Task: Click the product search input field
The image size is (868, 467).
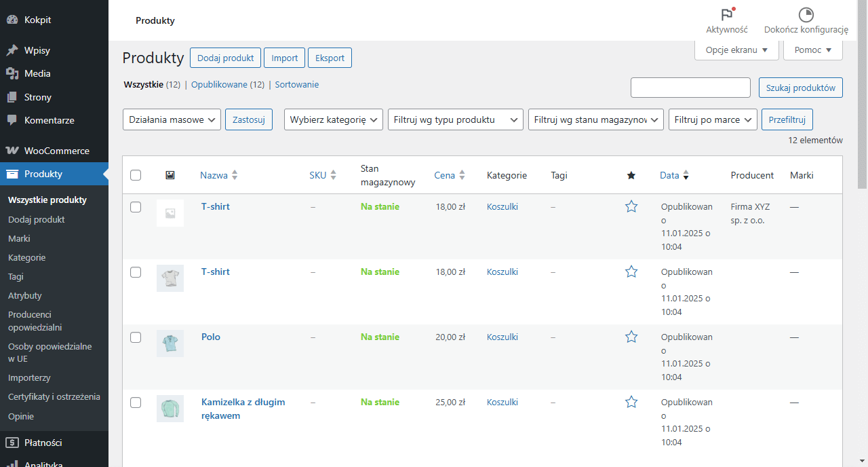Action: click(690, 88)
